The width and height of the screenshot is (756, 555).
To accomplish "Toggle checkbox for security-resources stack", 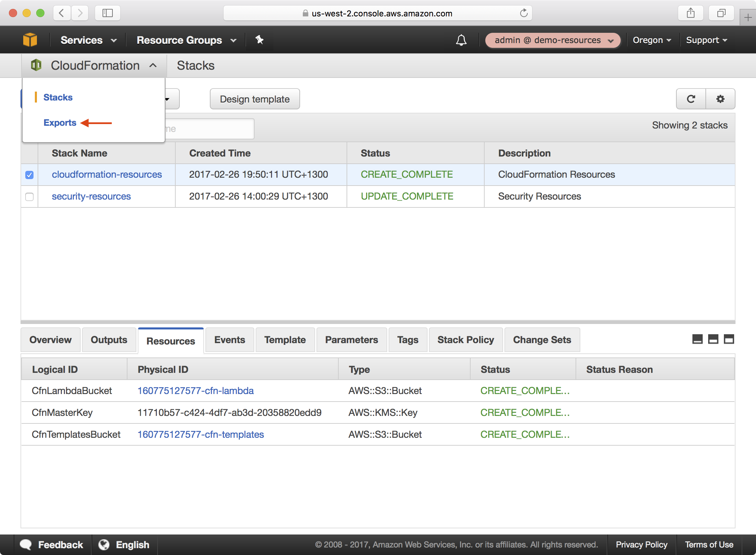I will coord(29,196).
